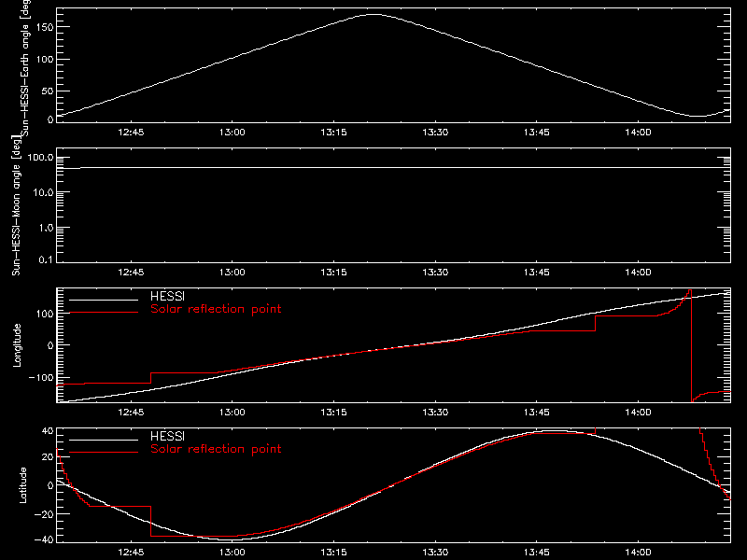Select Solar reflection point legend in Longitude plot
Screen dimensions: 747x560
coord(216,309)
